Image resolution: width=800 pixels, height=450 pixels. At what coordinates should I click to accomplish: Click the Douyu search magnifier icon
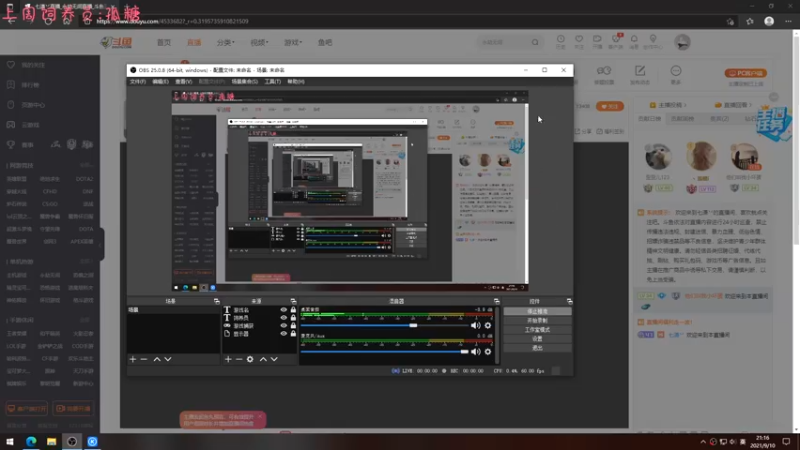tap(535, 42)
